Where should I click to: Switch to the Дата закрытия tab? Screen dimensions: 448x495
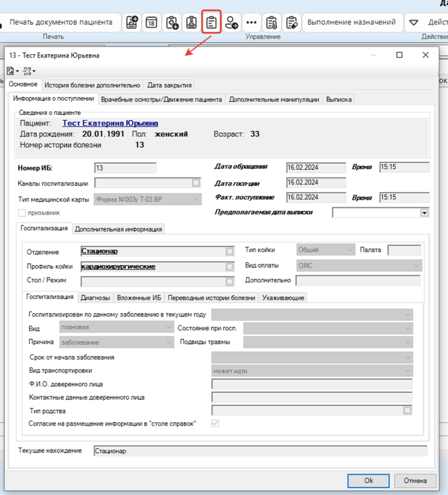point(169,85)
